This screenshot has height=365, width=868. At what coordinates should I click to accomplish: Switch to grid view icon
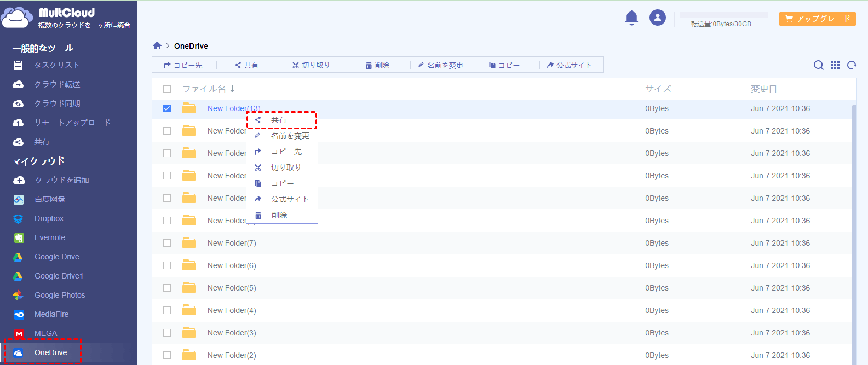pos(835,65)
